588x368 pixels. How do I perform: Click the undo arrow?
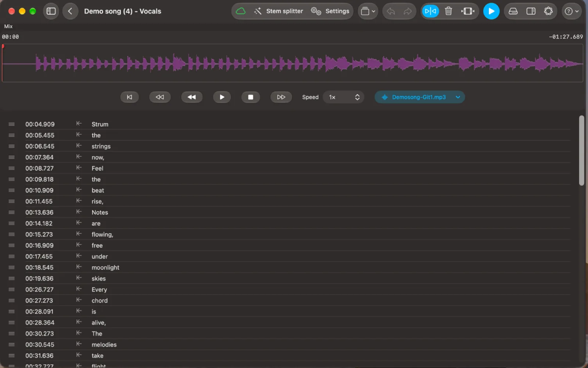coord(391,11)
